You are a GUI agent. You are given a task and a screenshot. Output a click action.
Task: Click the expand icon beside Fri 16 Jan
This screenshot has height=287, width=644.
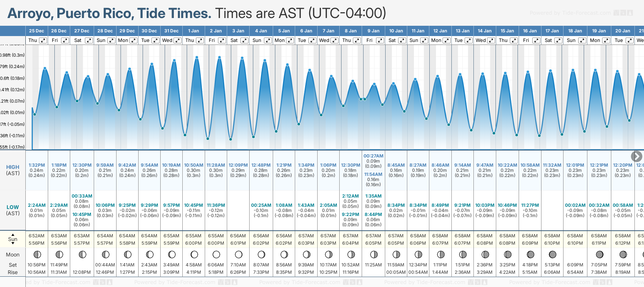tap(536, 40)
